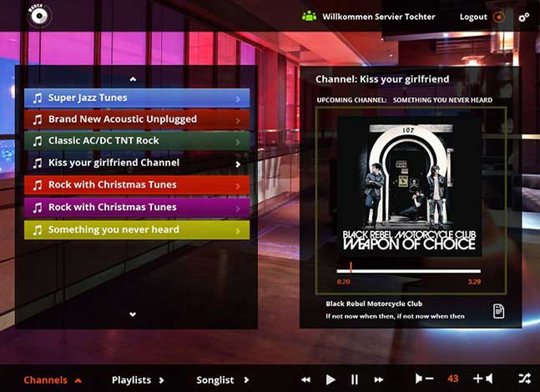This screenshot has width=540, height=392.
Task: Click the arrow on red Rock with Christmas Tunes row
Action: pyautogui.click(x=238, y=186)
